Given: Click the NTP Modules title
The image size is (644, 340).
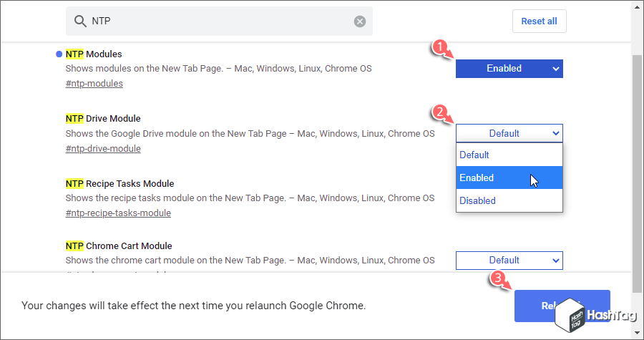Looking at the screenshot, I should coord(94,54).
